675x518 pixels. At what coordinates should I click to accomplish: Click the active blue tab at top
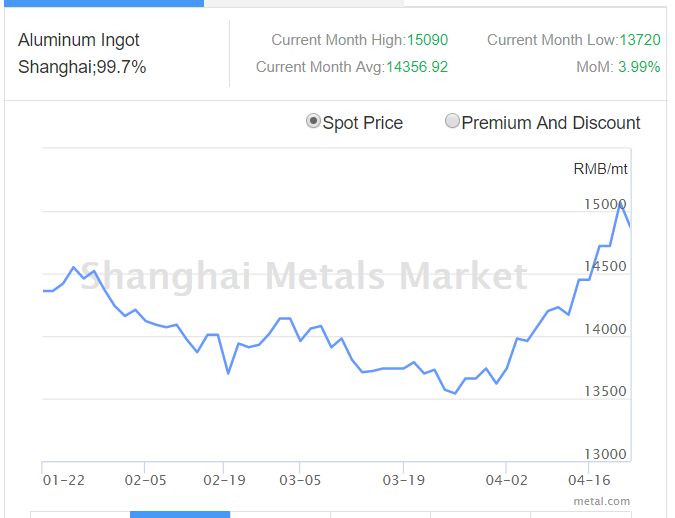click(102, 3)
